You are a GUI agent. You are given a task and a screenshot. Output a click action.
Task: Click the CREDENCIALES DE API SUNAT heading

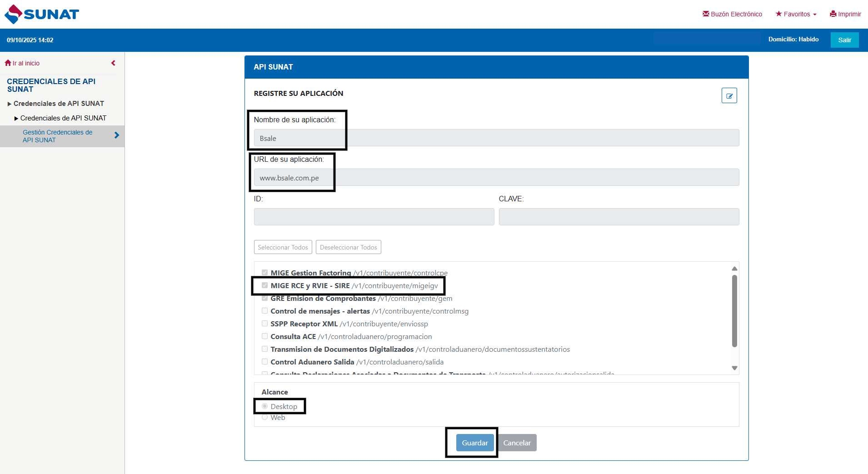point(51,85)
